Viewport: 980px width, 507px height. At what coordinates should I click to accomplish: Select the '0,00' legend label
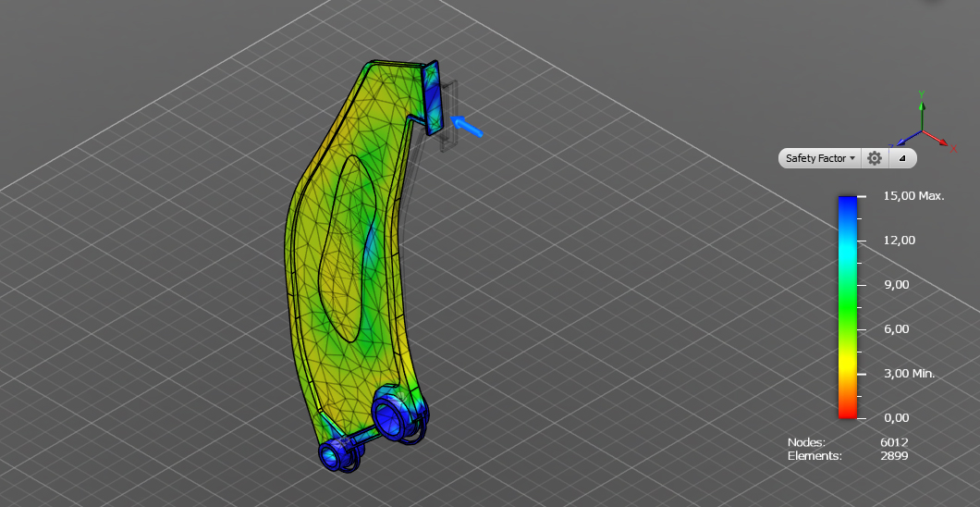(x=896, y=417)
